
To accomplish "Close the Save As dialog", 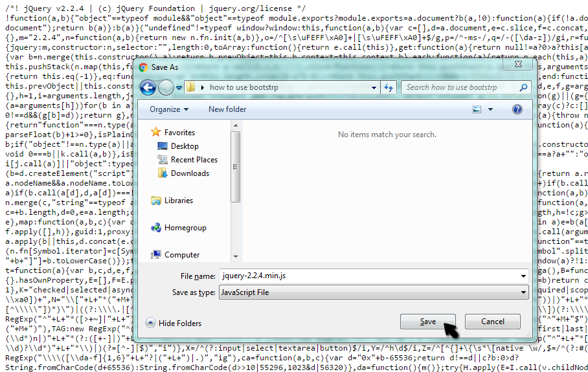I will pos(518,64).
